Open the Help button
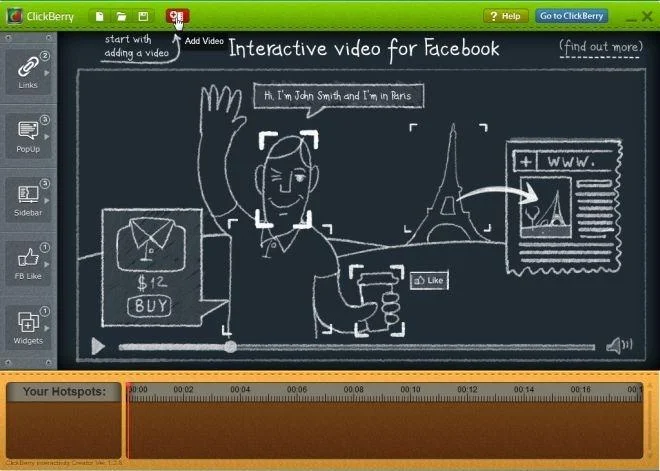The height and width of the screenshot is (471, 660). pos(506,16)
